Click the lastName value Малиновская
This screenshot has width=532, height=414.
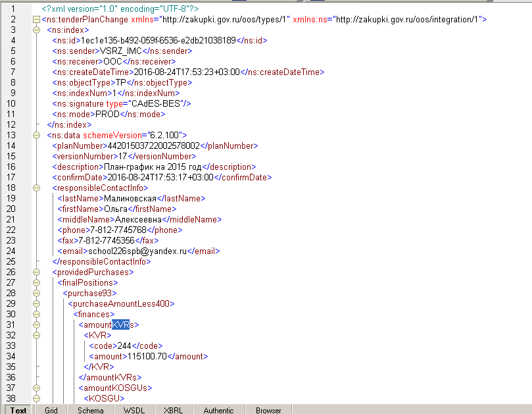tap(130, 198)
